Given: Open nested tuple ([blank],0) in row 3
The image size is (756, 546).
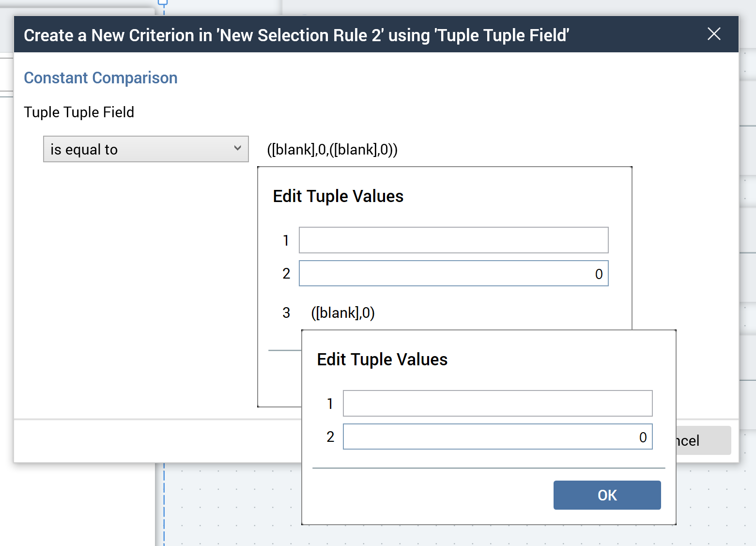Looking at the screenshot, I should coord(343,313).
